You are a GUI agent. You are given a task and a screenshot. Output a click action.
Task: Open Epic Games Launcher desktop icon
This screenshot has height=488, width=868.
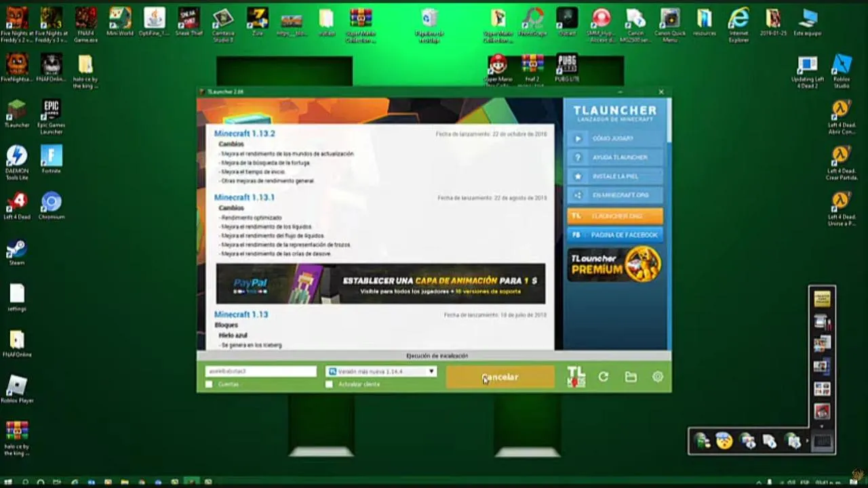tap(51, 109)
